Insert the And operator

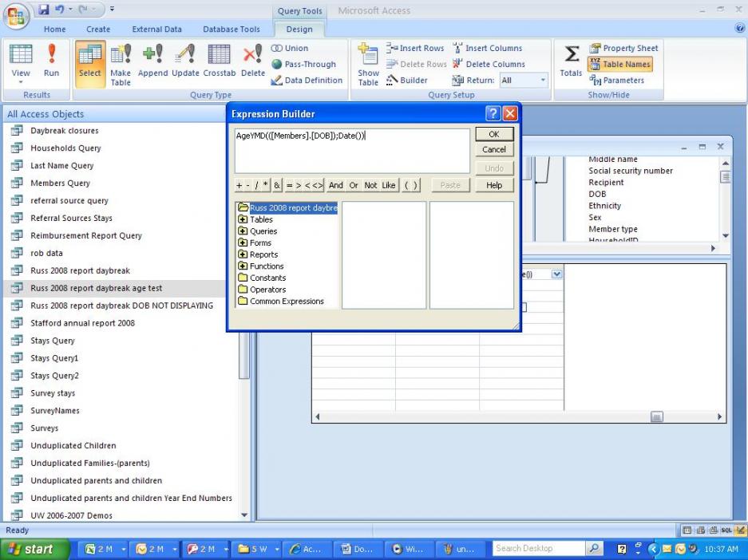pos(336,185)
